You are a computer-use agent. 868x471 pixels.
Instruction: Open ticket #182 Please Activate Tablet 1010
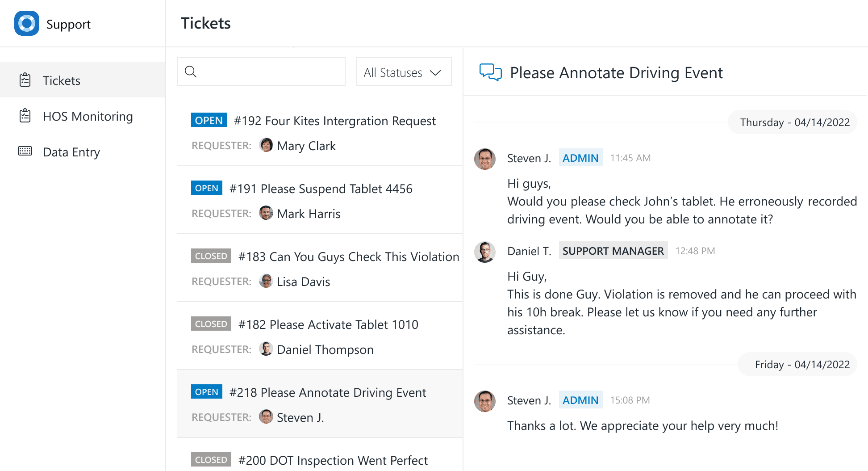coord(320,336)
